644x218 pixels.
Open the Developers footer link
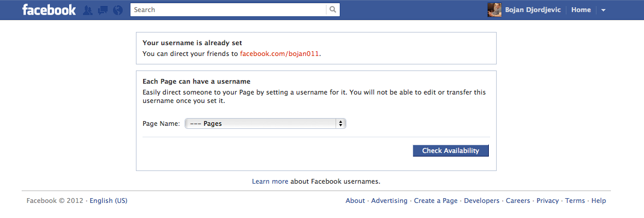[482, 201]
